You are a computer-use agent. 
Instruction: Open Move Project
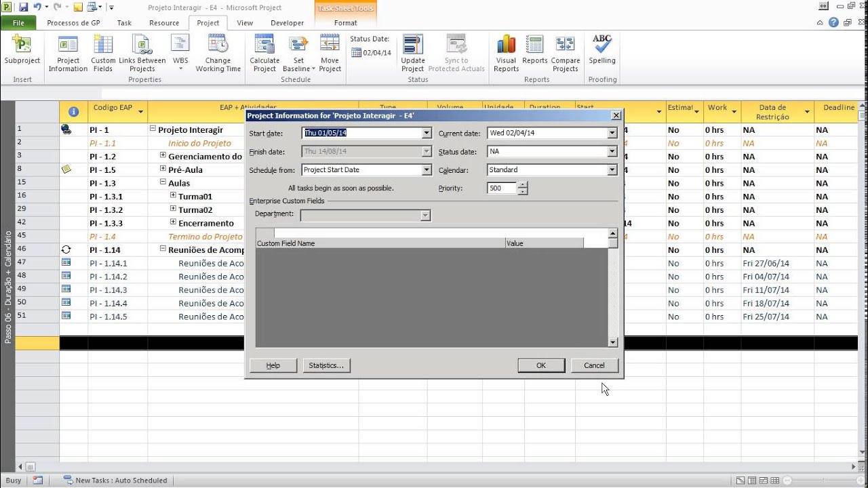coord(330,53)
